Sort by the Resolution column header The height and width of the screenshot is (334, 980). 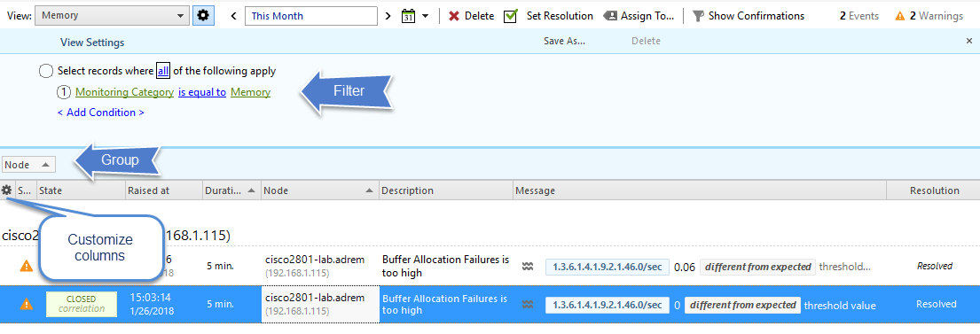click(934, 190)
